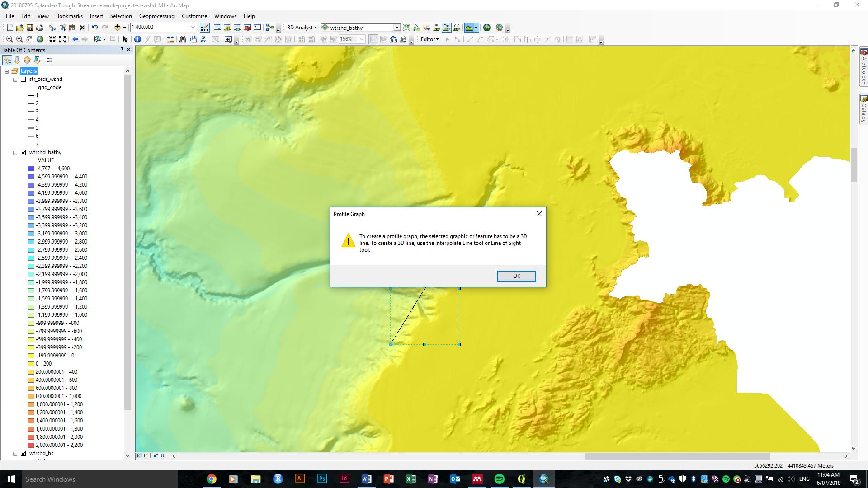Screen dimensions: 868x488
Task: Collapse the str_ordr_wshd layer legend
Action: [x=15, y=79]
